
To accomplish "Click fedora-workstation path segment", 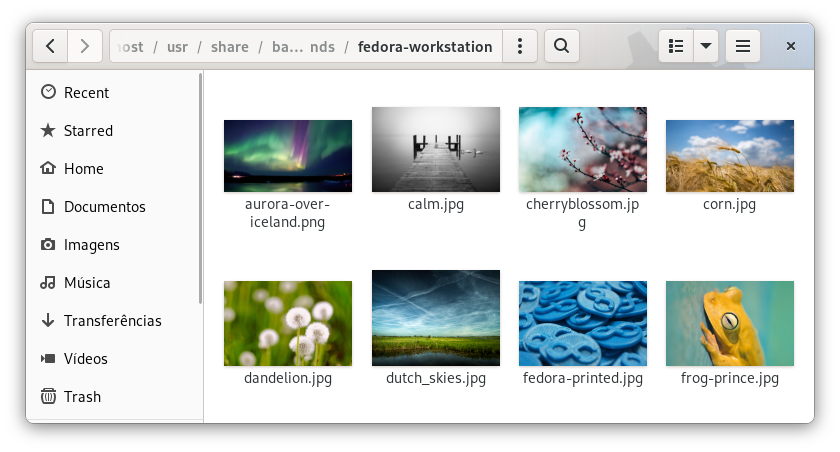I will pos(425,47).
